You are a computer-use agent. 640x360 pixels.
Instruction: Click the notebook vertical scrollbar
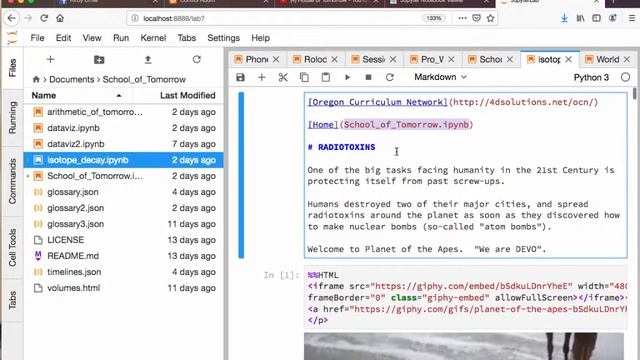[634, 93]
